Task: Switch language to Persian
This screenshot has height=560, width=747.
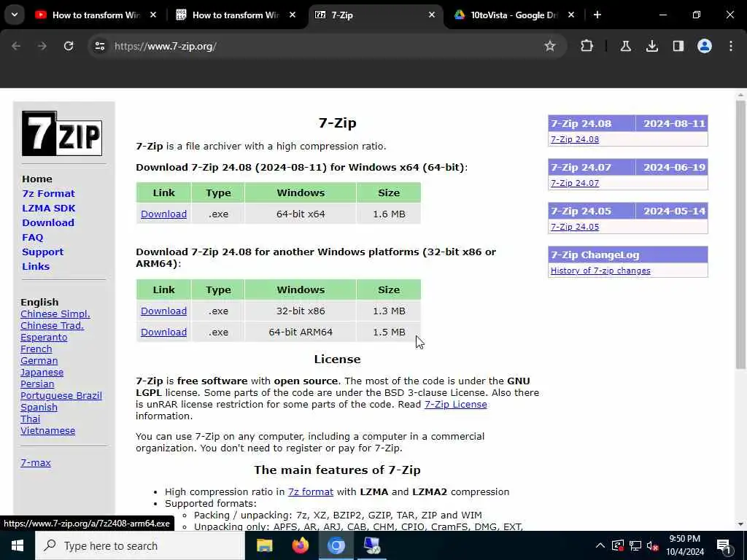Action: [x=37, y=384]
